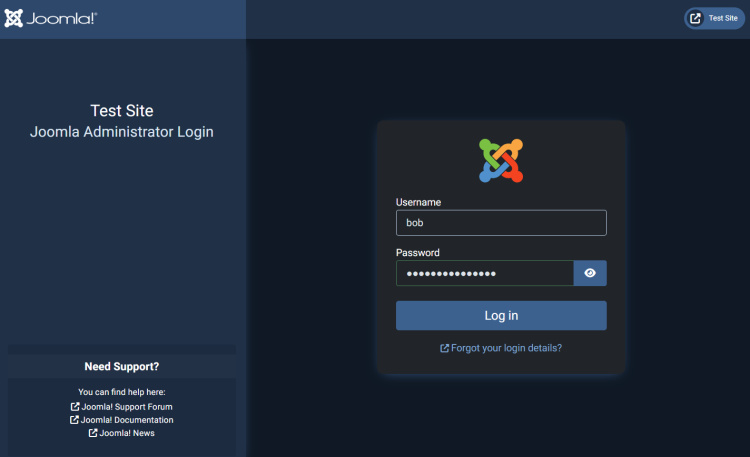Show the password using the eye toggle
This screenshot has height=457, width=750.
(x=590, y=273)
